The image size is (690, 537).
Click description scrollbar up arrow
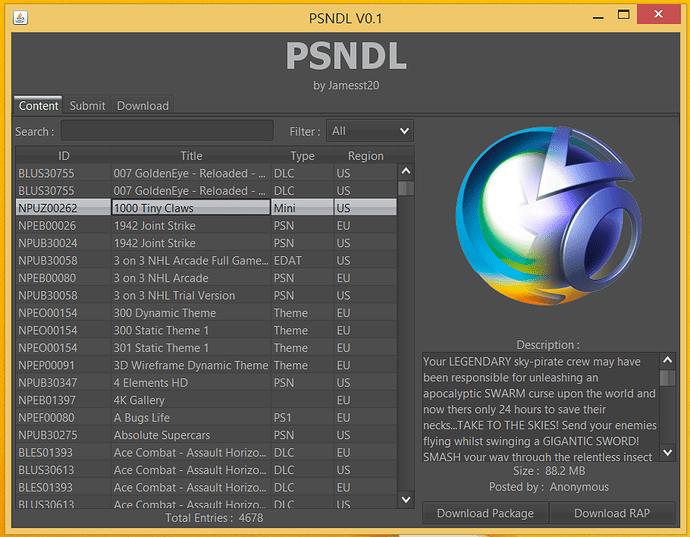668,360
